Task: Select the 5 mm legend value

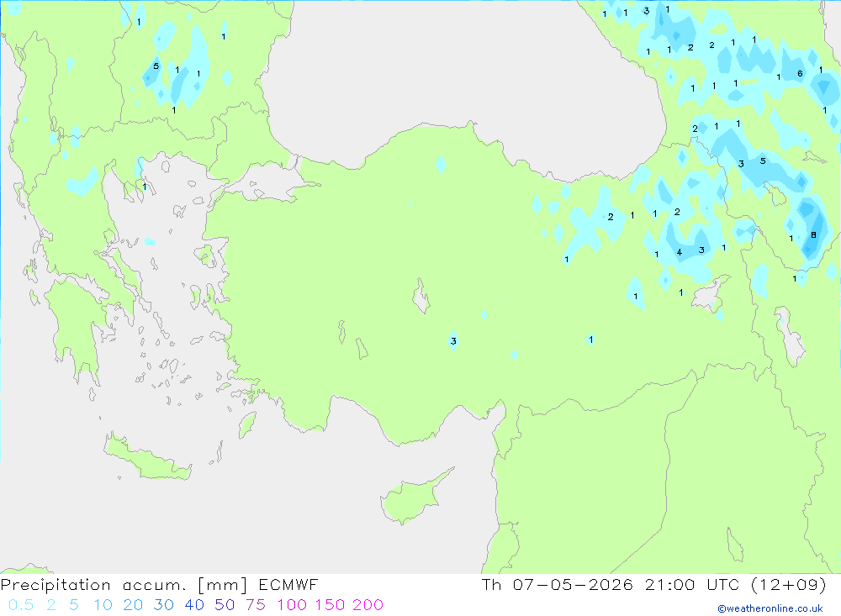Action: pos(74,605)
